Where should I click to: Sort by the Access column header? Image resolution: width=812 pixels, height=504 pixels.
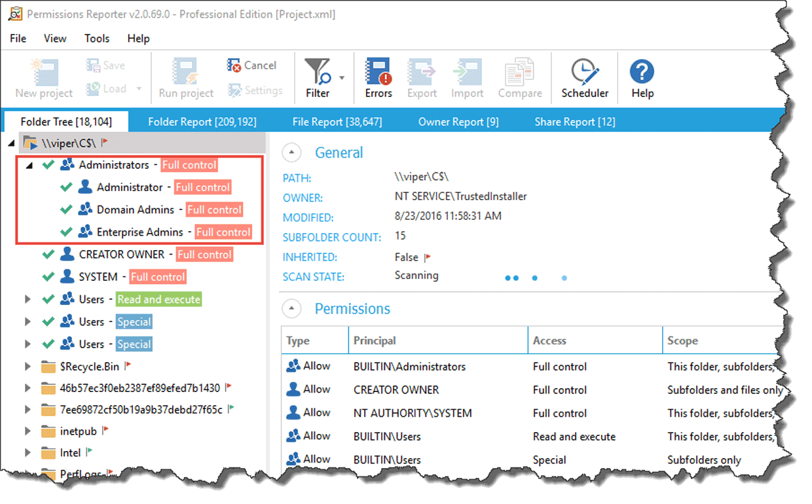click(x=595, y=340)
